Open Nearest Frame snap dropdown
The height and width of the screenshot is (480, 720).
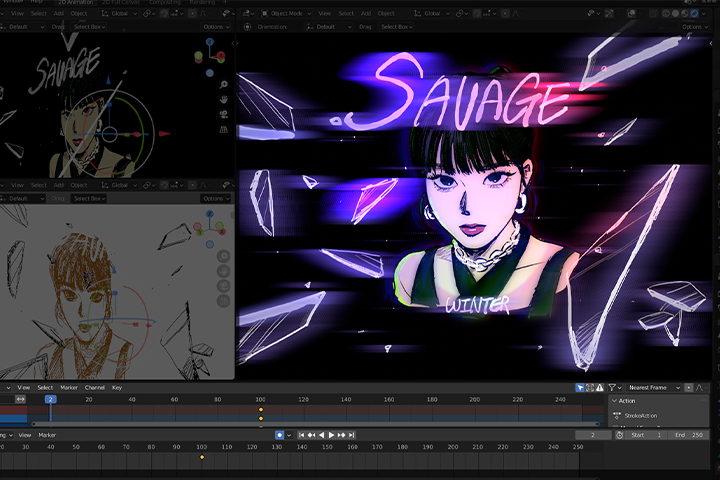point(654,388)
